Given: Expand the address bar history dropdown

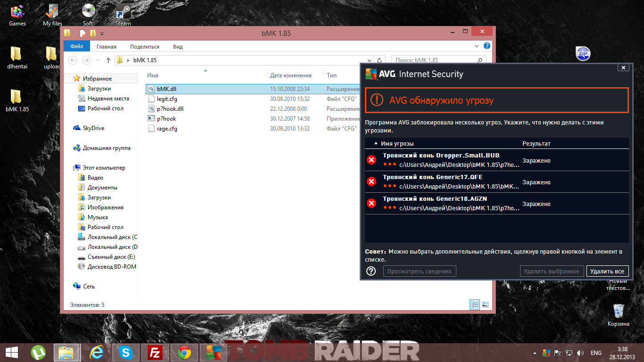Looking at the screenshot, I should point(370,60).
